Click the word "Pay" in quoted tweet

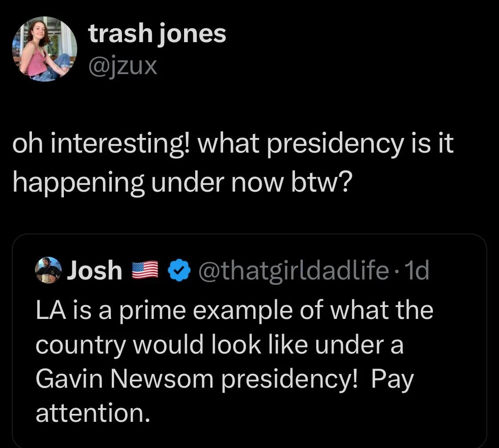[x=393, y=380]
